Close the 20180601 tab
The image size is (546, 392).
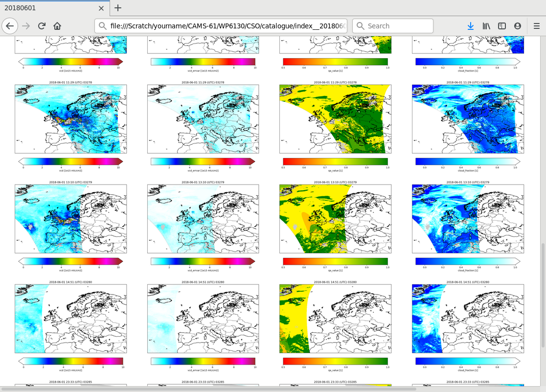point(101,8)
